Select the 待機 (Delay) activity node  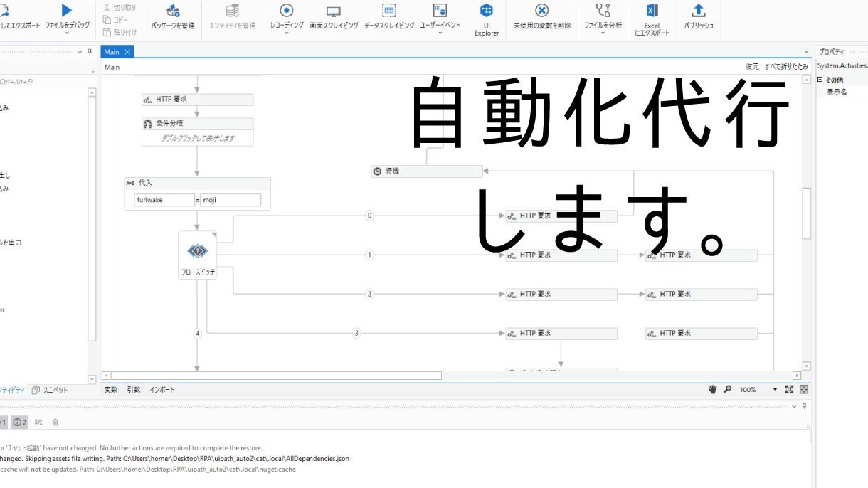[427, 171]
